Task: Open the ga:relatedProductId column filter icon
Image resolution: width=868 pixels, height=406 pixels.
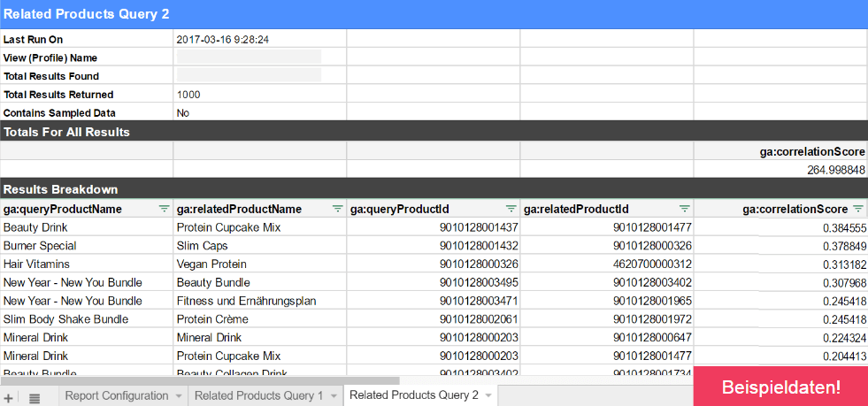Action: pyautogui.click(x=684, y=210)
